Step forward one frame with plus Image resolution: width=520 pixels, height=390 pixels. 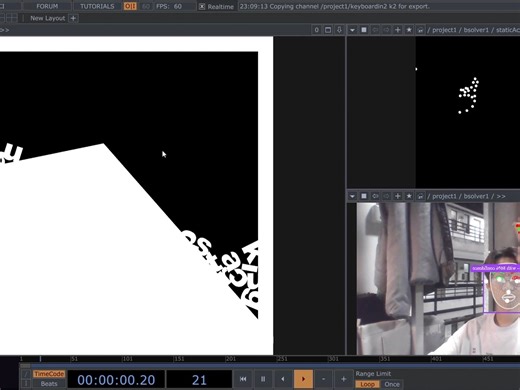click(343, 379)
